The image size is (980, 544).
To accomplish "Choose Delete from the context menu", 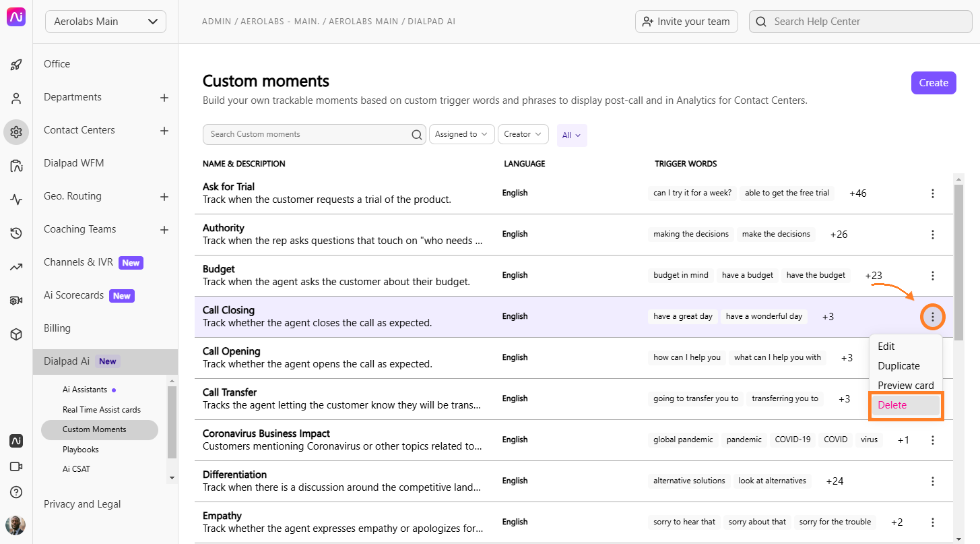I will [x=906, y=405].
